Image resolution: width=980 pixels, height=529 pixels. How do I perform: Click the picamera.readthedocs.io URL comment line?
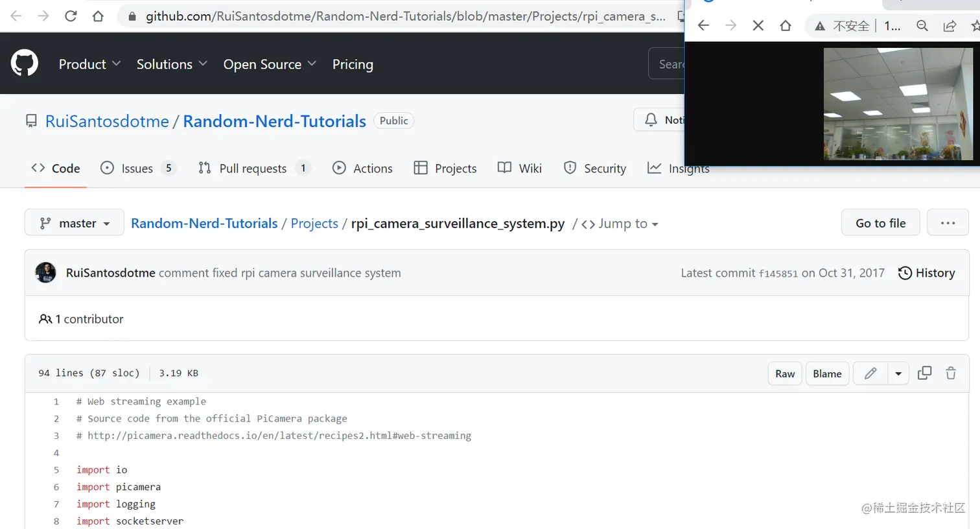click(x=274, y=436)
